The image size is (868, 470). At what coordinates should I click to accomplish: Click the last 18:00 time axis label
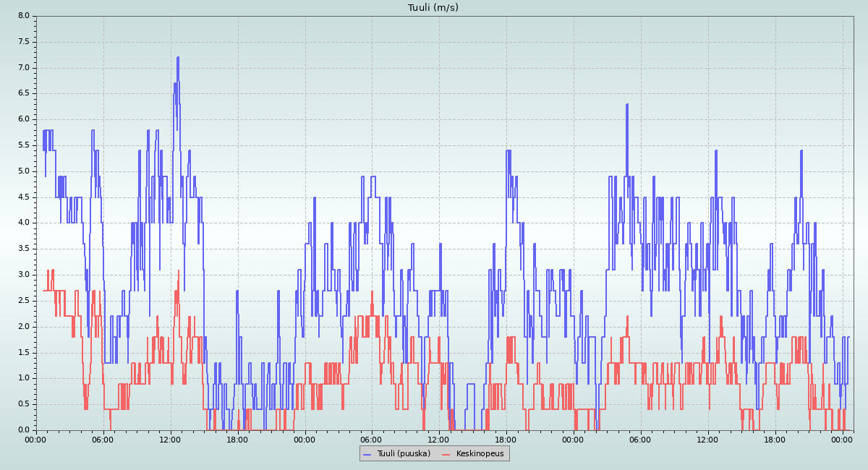[x=775, y=439]
